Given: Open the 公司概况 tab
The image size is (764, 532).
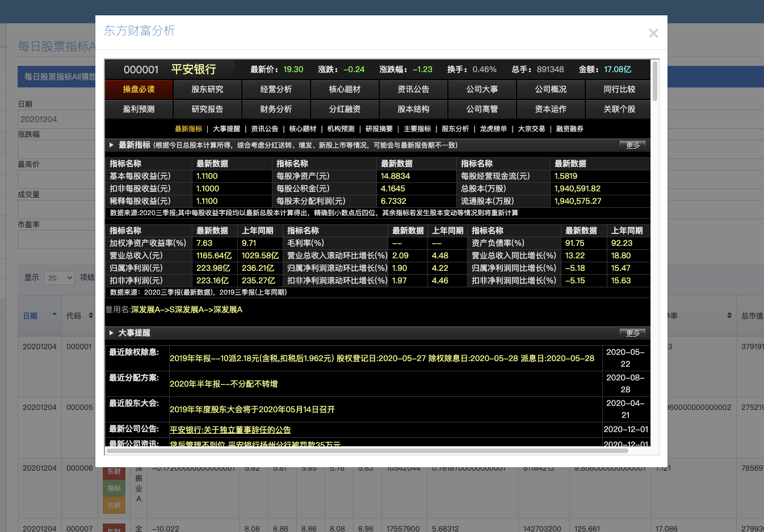Looking at the screenshot, I should pos(551,89).
